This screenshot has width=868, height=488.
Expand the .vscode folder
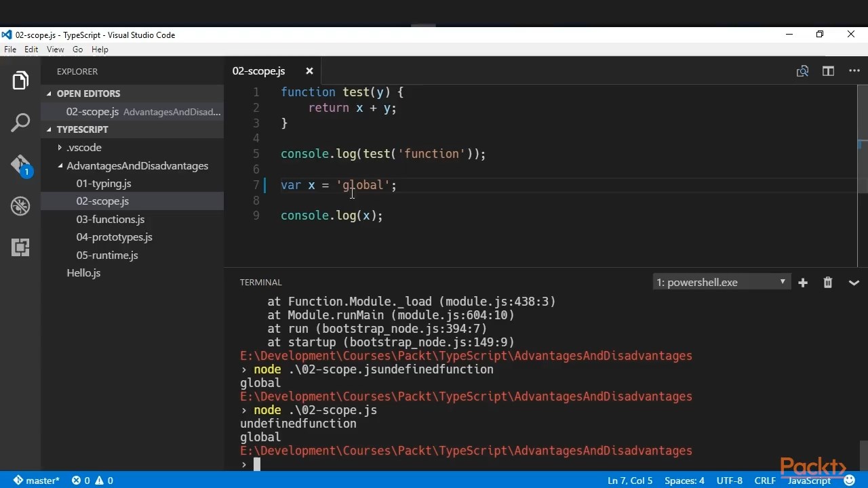[83, 147]
